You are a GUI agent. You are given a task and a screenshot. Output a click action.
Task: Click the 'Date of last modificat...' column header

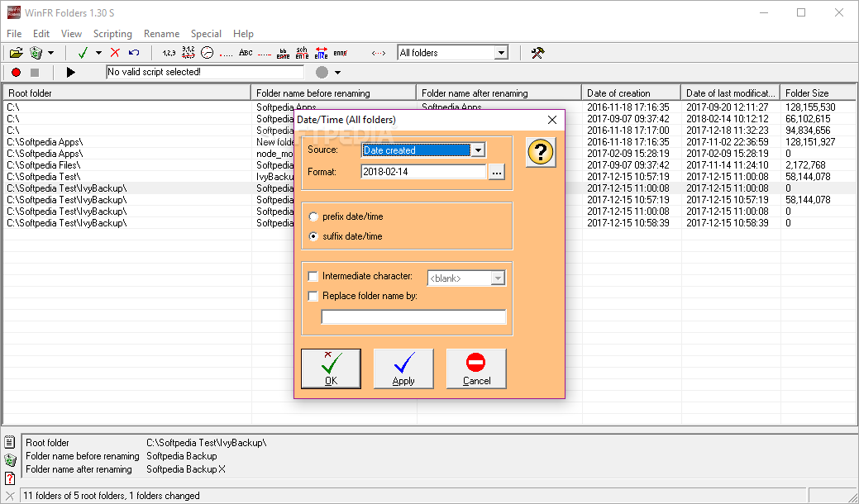(731, 93)
